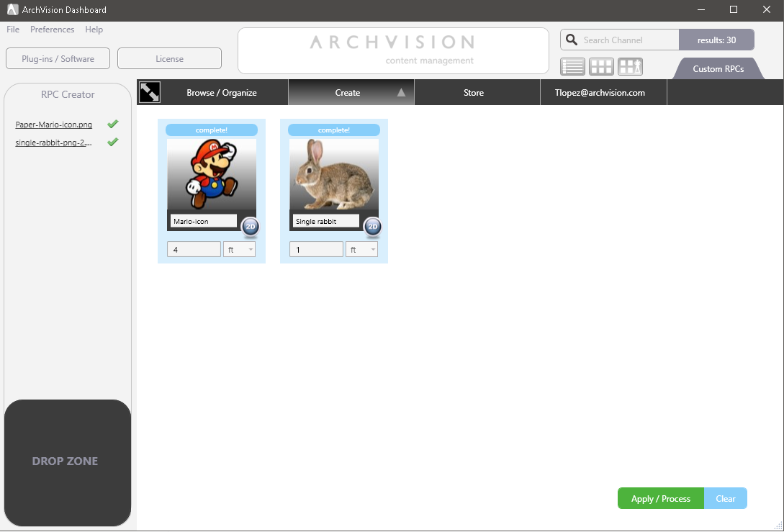This screenshot has height=532, width=784.
Task: Switch to the Store tab
Action: click(x=474, y=92)
